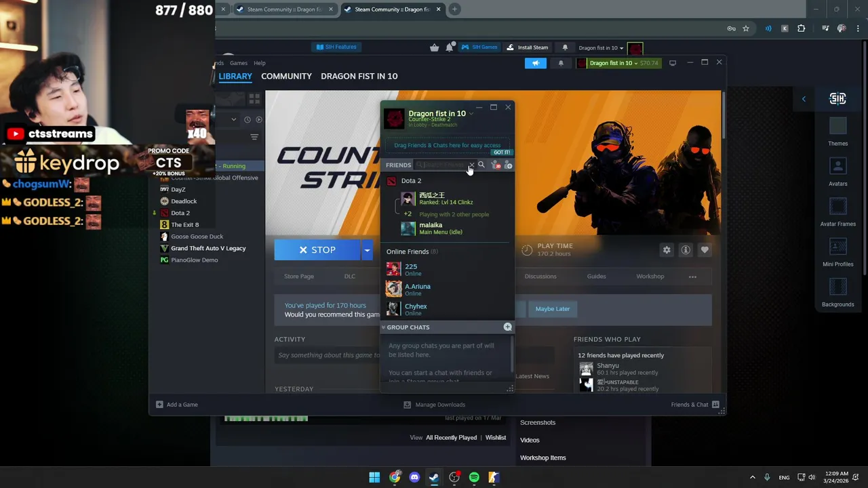Open chat with friend Chyhex
Viewport: 868px width, 488px height.
point(416,309)
